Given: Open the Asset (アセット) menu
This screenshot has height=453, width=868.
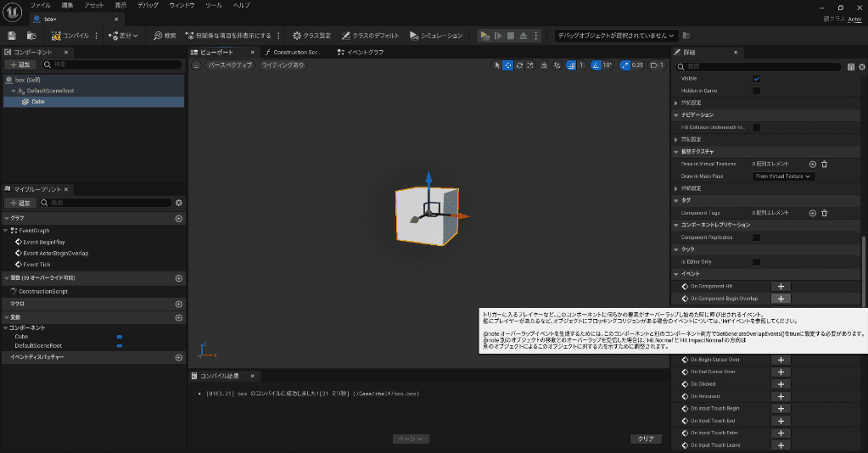Looking at the screenshot, I should point(94,5).
